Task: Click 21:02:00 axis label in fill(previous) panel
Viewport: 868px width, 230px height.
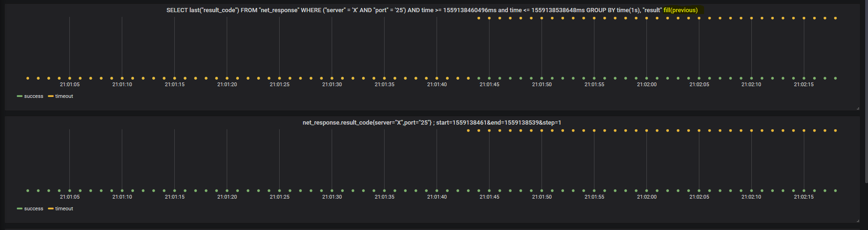Action: (x=647, y=85)
